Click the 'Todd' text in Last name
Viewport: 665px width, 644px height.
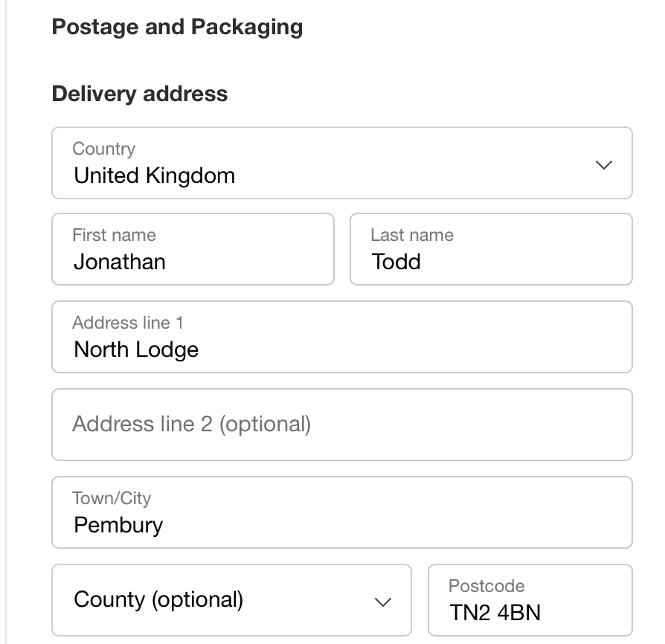pyautogui.click(x=396, y=262)
